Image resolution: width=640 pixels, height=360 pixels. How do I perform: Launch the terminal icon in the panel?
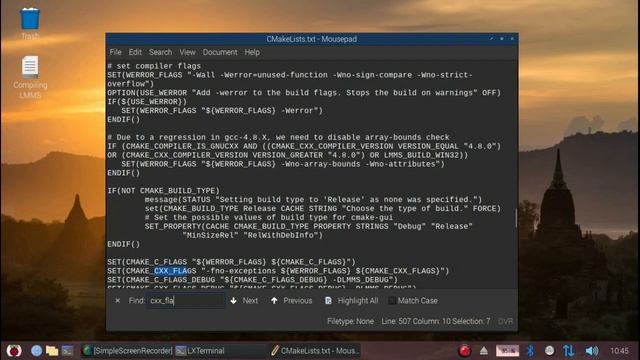68,351
